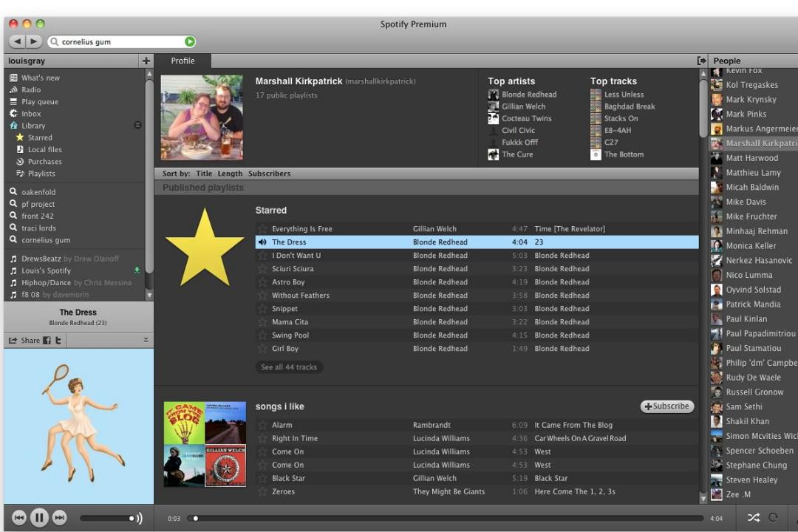Click See all 44 tracks
The height and width of the screenshot is (532, 798).
click(289, 367)
